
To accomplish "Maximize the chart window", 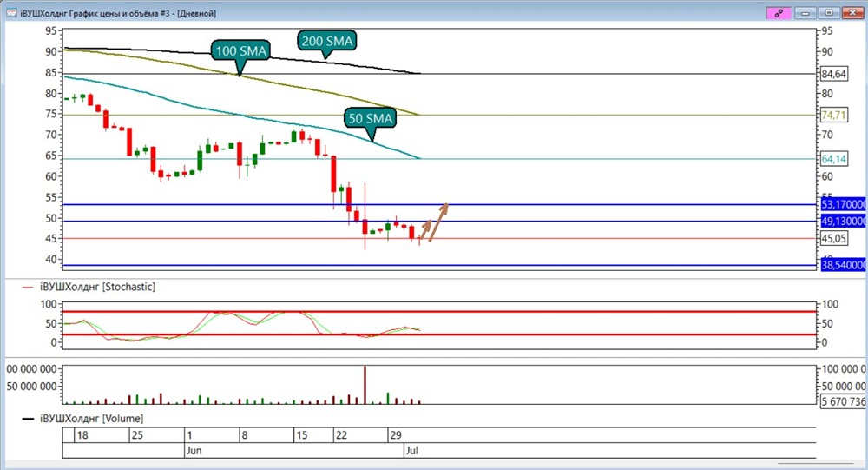I will pyautogui.click(x=829, y=13).
